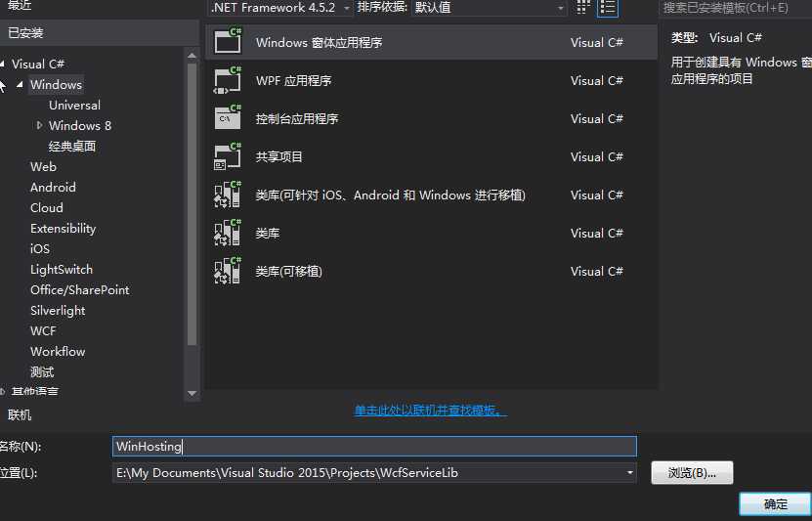Expand the Windows 8 tree node
This screenshot has height=521, width=812.
39,125
